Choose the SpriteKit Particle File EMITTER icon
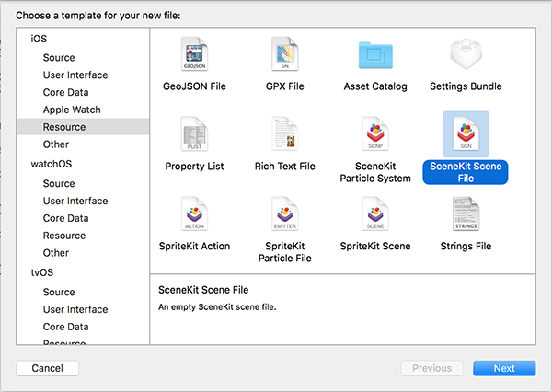The height and width of the screenshot is (392, 552). point(285,213)
